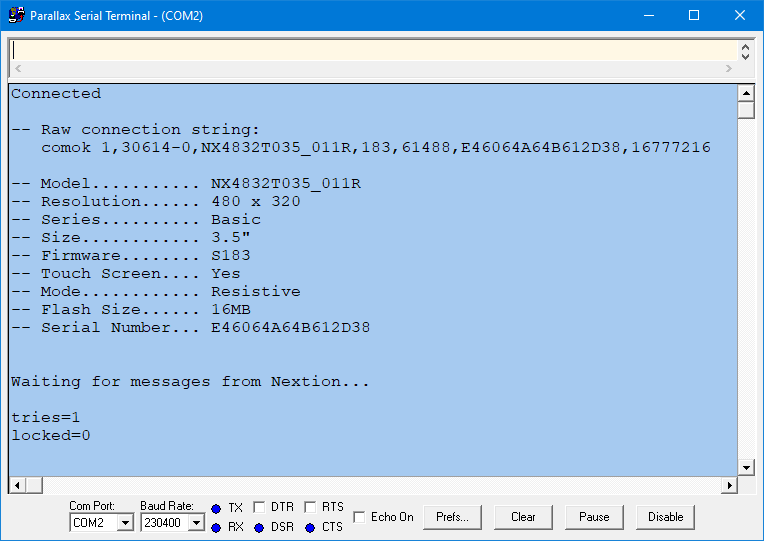Click the DSR indicator LED

pos(259,527)
